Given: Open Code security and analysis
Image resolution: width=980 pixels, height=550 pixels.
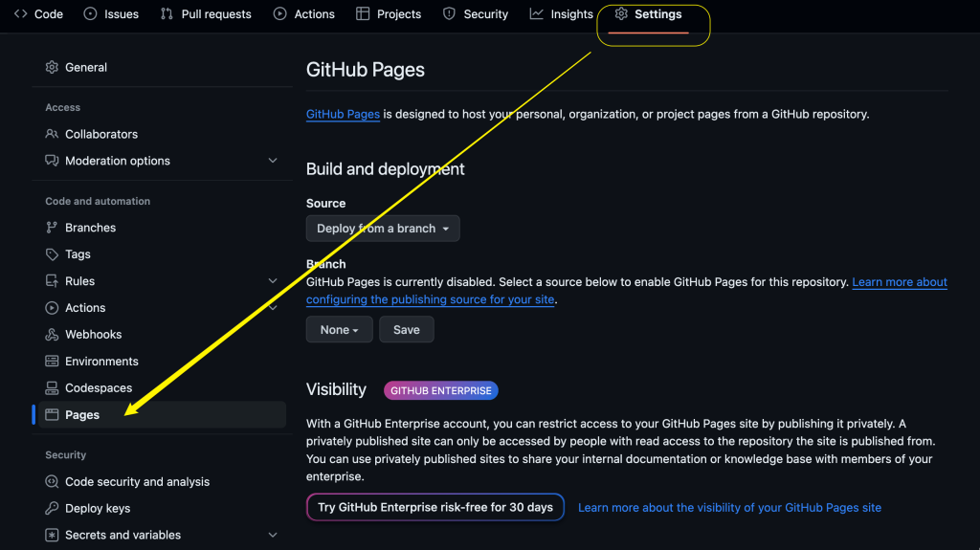Looking at the screenshot, I should pos(162,481).
